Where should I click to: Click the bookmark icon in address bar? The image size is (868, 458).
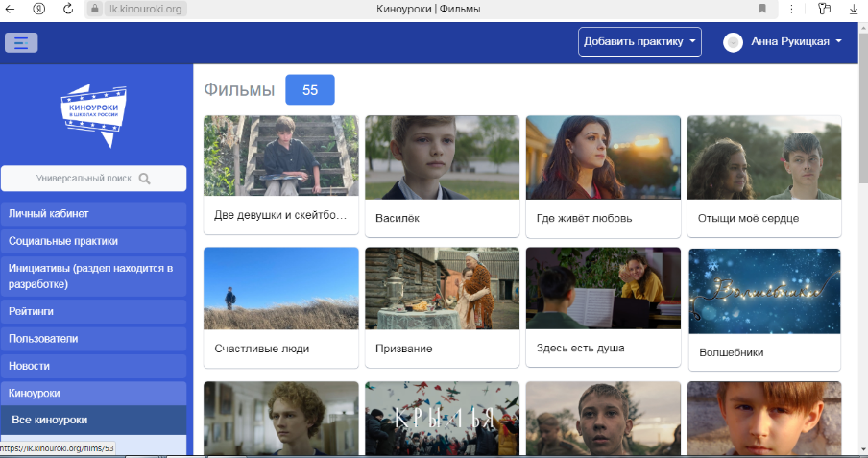click(762, 9)
